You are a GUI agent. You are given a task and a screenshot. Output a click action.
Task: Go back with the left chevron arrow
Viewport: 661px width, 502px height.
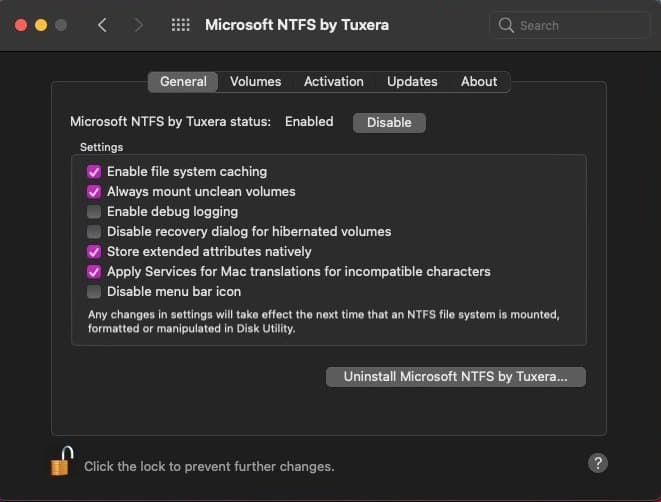(x=102, y=25)
